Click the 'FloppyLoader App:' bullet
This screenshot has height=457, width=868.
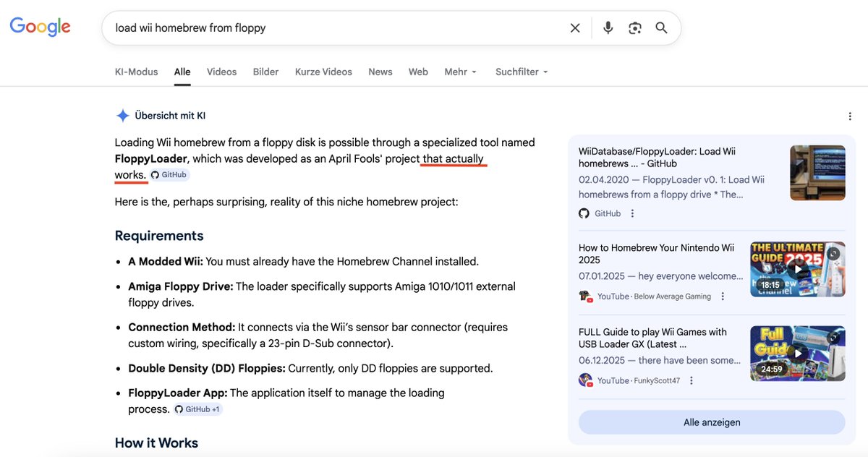(x=178, y=393)
